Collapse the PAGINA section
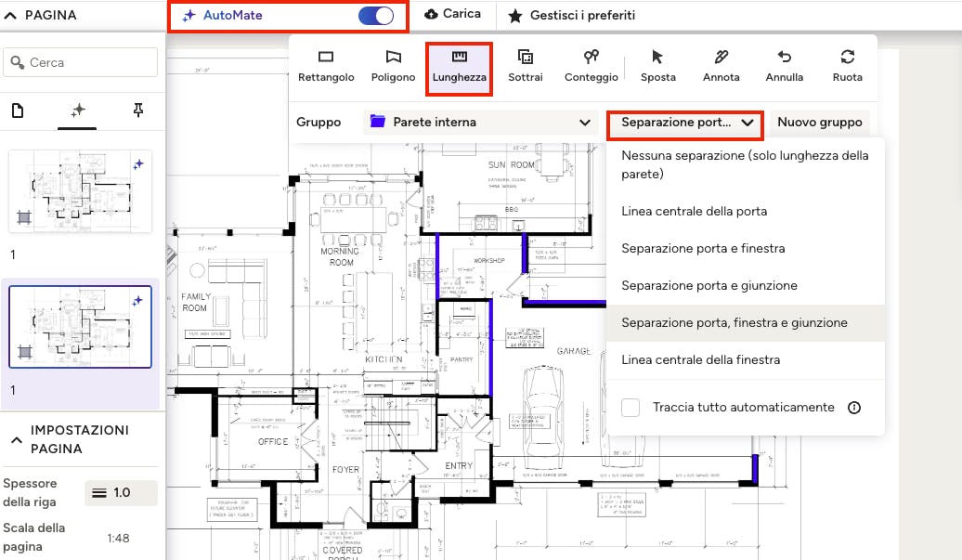Screen dimensions: 962x560 pos(10,16)
